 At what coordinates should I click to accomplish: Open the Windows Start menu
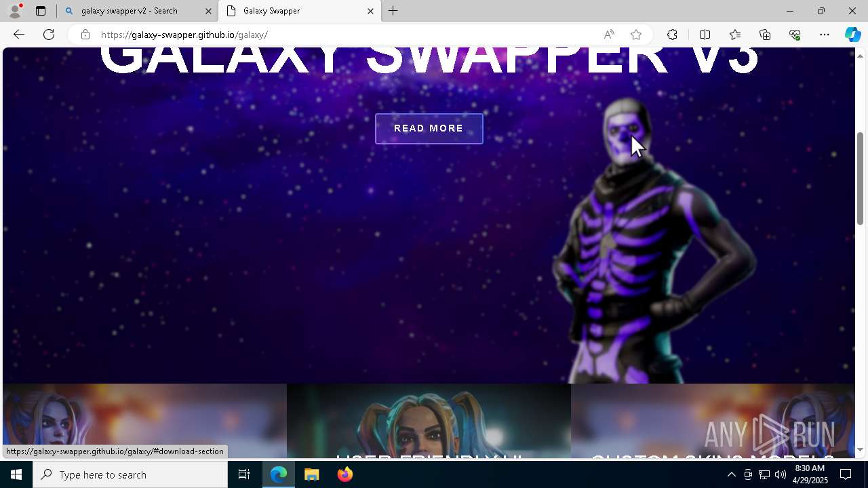(x=16, y=474)
